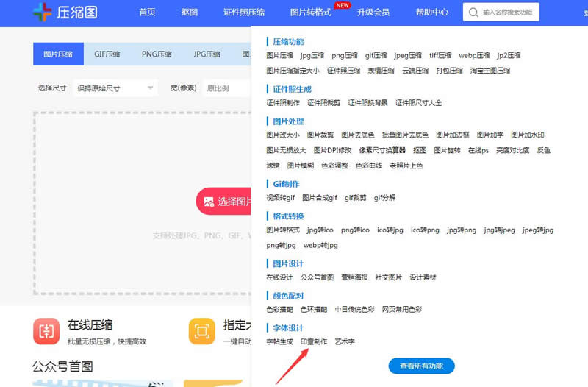Click the 中日传统色彩 link
Image resolution: width=588 pixels, height=387 pixels.
coord(354,310)
